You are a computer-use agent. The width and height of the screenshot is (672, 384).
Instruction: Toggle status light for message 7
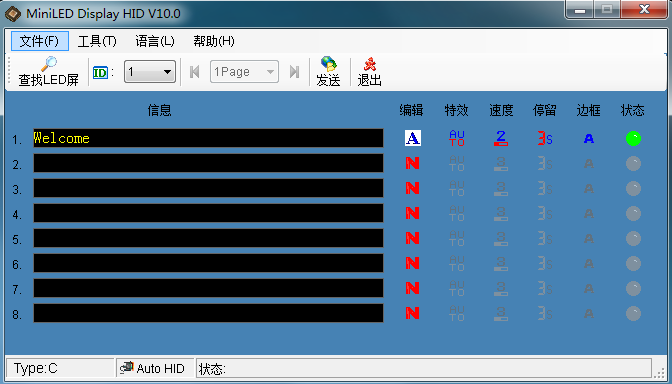[633, 288]
